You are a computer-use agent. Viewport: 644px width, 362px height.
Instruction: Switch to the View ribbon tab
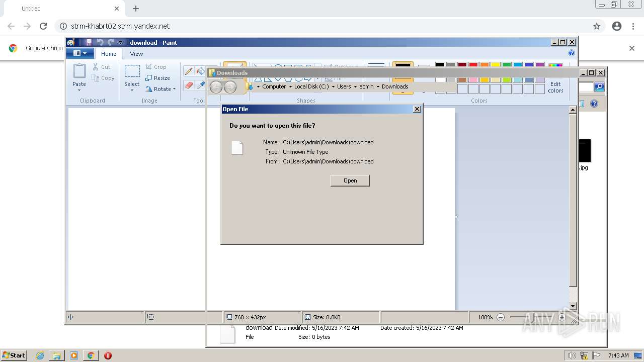(136, 54)
